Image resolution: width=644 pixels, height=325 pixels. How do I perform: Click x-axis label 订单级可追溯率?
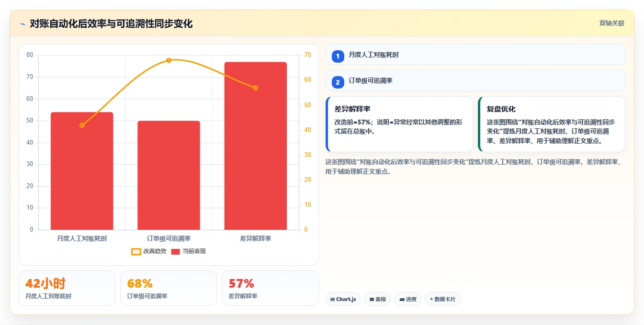click(169, 238)
